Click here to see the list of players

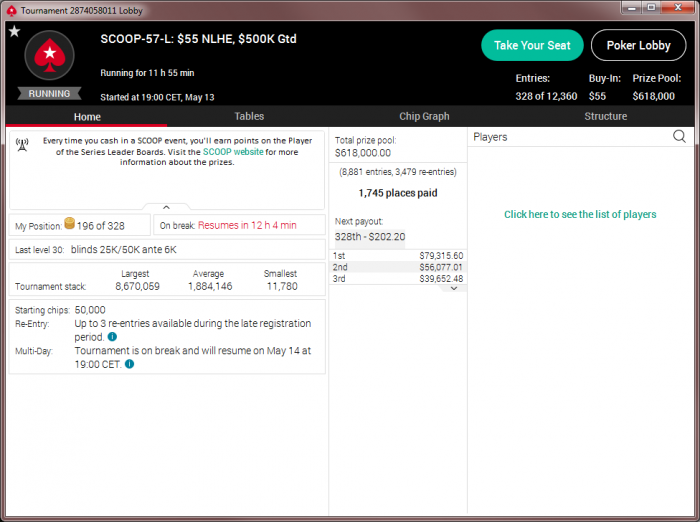[580, 214]
